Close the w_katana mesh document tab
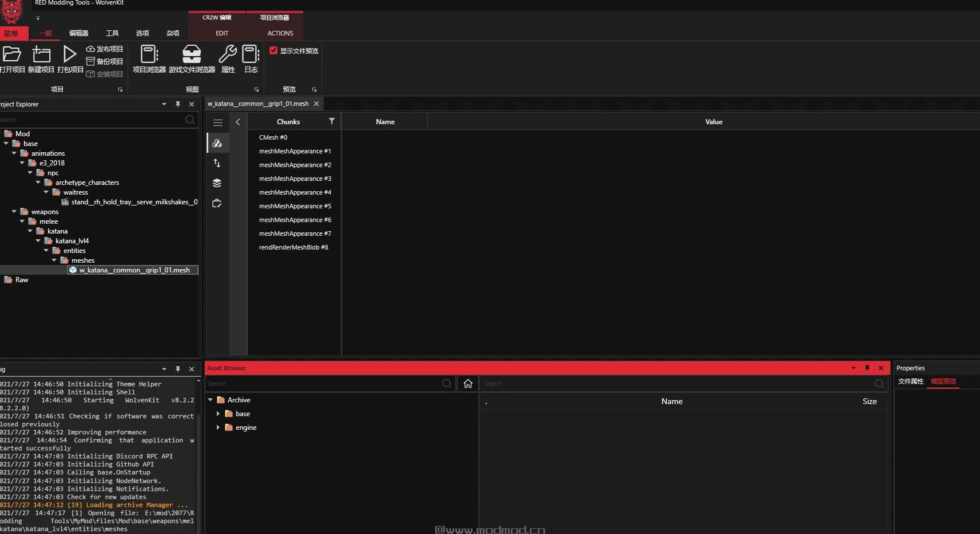 pos(316,104)
